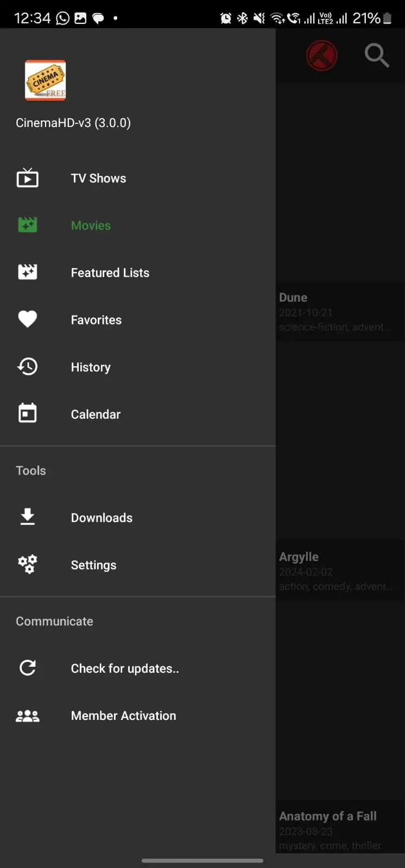Tap the Member Activation people icon

(28, 716)
